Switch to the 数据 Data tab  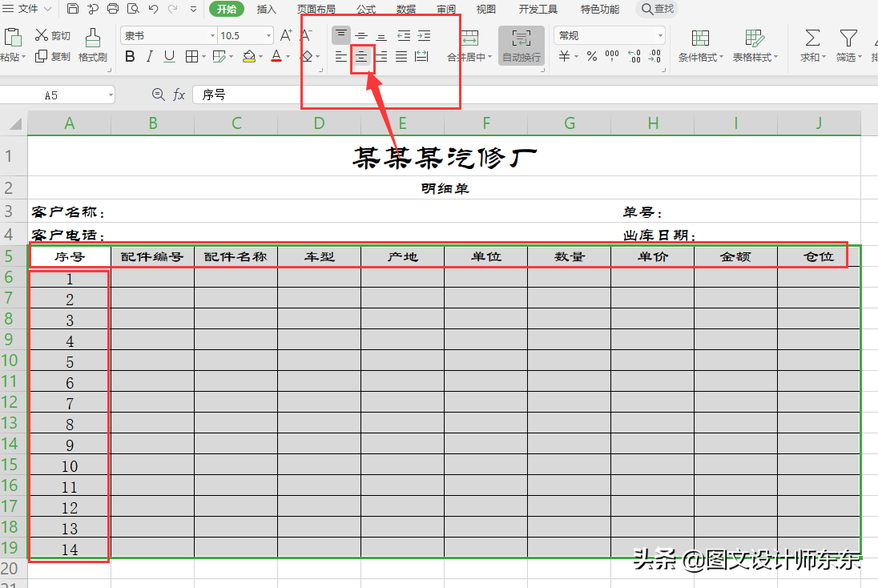(x=406, y=9)
